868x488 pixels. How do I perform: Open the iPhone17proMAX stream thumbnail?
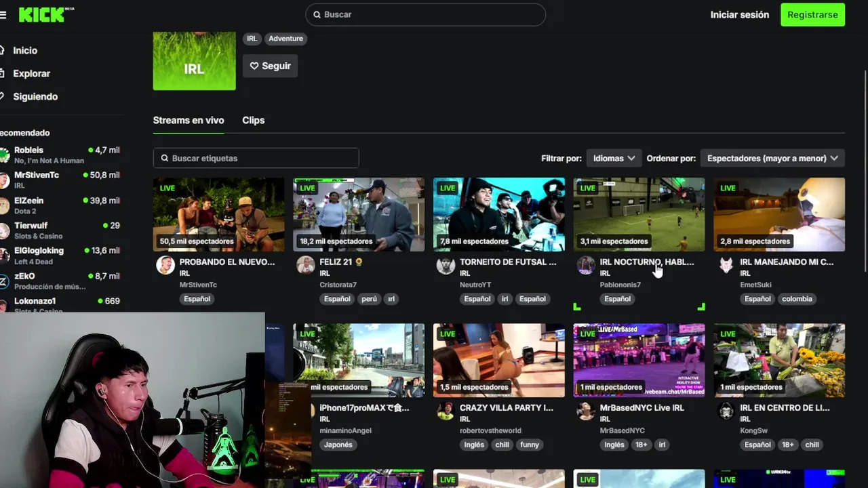point(359,360)
